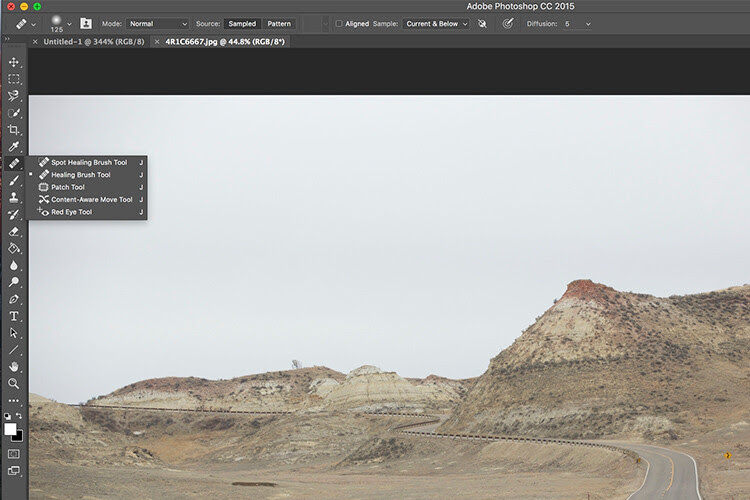Swap foreground and background colors
This screenshot has width=750, height=500.
click(19, 416)
